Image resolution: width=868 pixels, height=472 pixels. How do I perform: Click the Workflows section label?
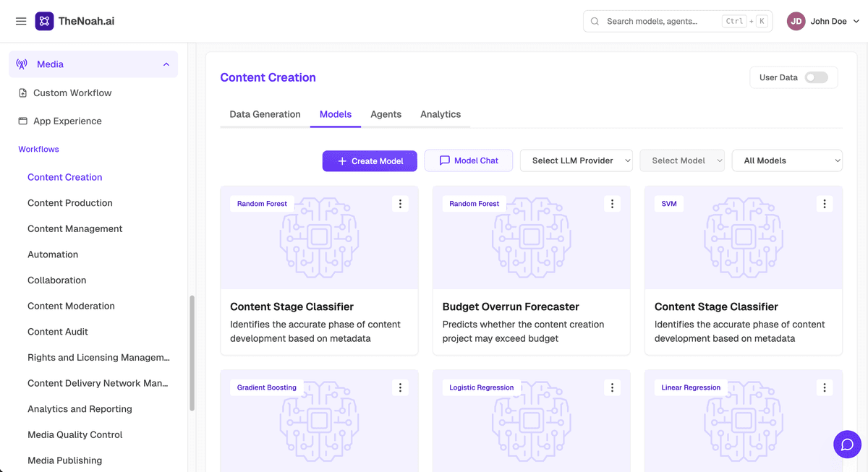click(x=38, y=150)
